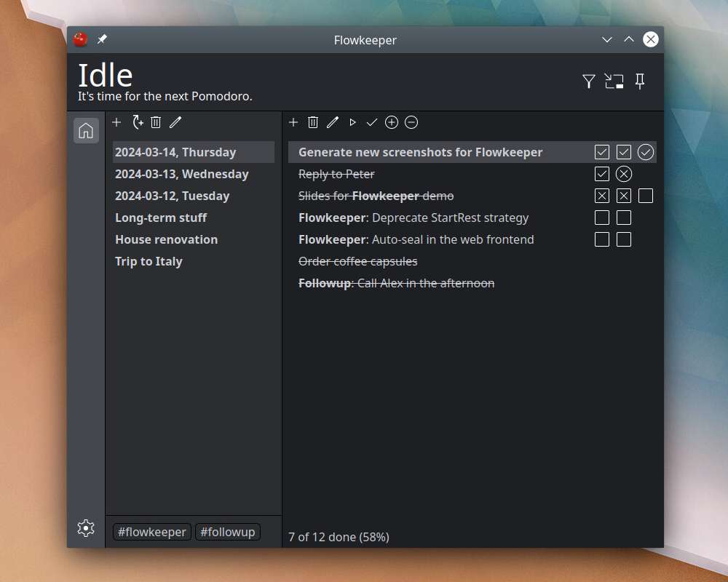Filter by #followup tag
The width and height of the screenshot is (728, 582).
tap(227, 532)
